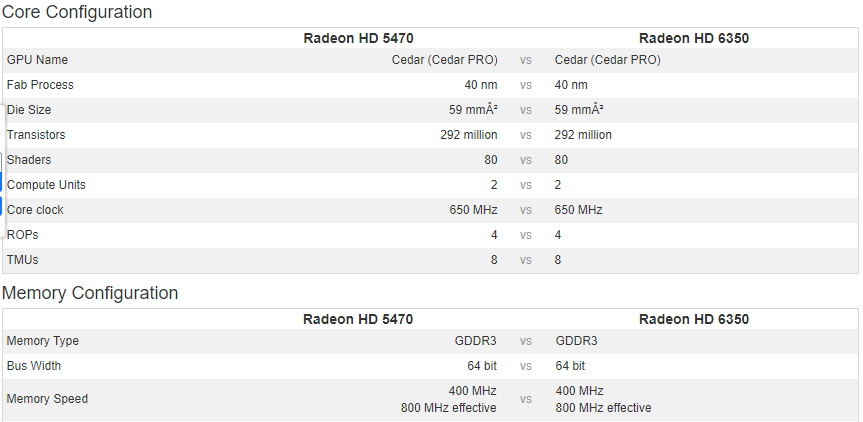Select Radeon HD 5470 header under Core Configuration
Screen dimensions: 863x422
[x=358, y=38]
